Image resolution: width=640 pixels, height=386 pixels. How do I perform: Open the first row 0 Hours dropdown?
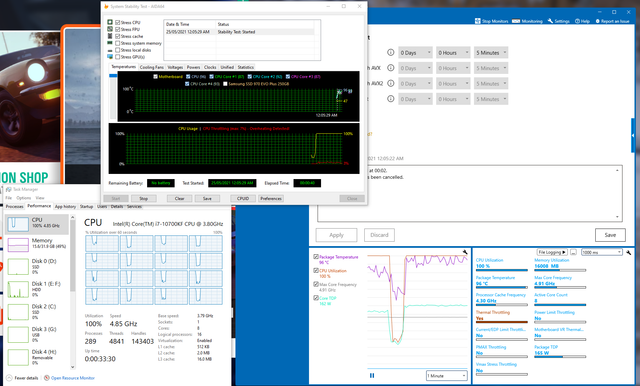click(453, 53)
